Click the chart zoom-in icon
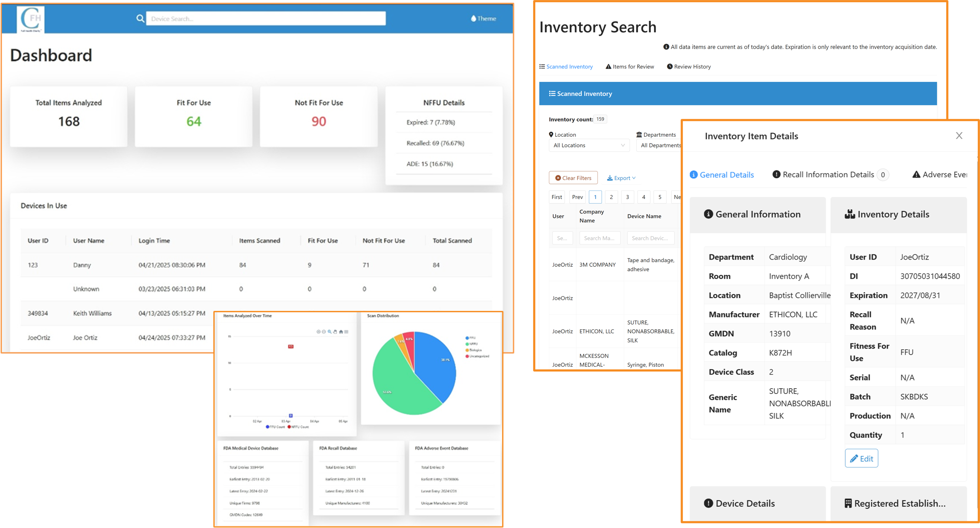 point(319,332)
